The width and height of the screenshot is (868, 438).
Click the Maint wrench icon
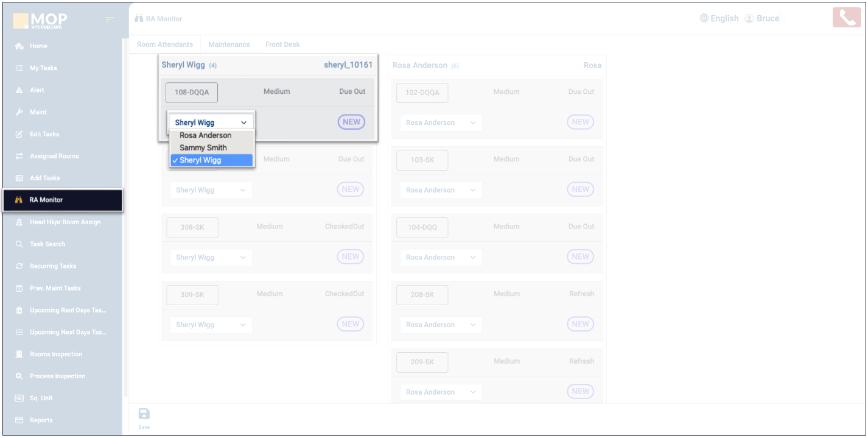point(19,112)
